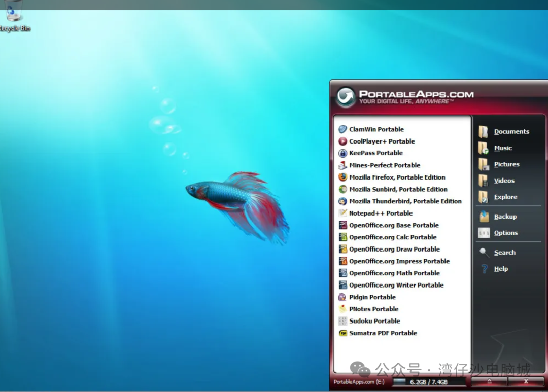Click the OpenOffice.org Draw icon
Viewport: 548px width, 392px height.
(342, 249)
